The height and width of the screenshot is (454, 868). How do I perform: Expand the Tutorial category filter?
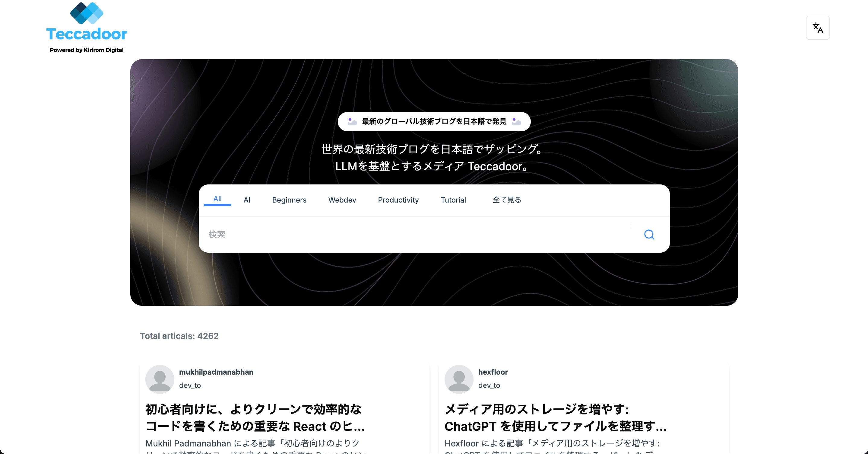[452, 200]
